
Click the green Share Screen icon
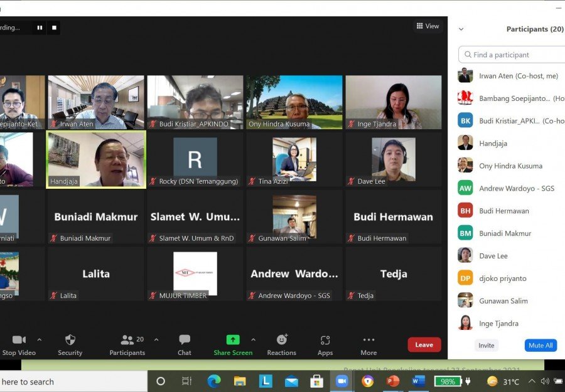click(x=233, y=339)
